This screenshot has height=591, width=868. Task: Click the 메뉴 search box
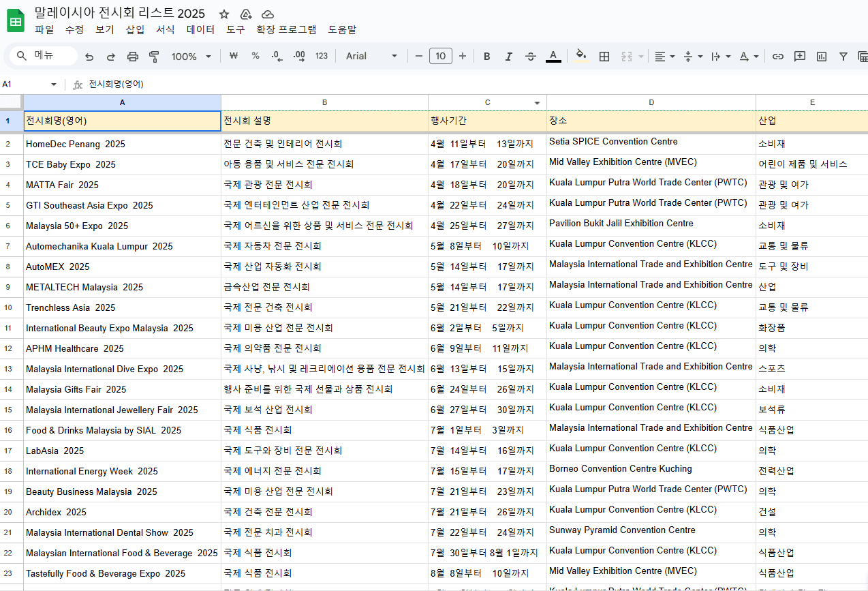point(44,56)
